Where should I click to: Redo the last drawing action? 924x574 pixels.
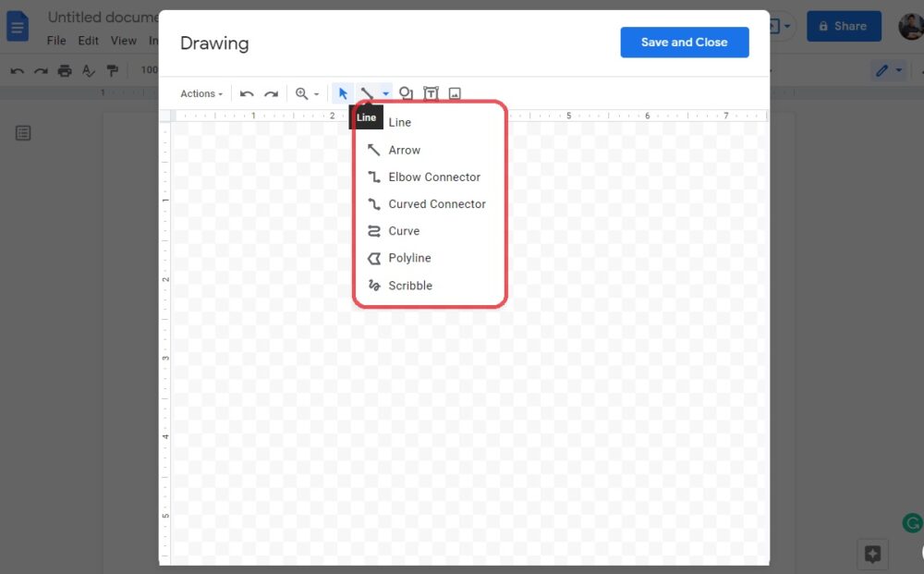coord(271,92)
